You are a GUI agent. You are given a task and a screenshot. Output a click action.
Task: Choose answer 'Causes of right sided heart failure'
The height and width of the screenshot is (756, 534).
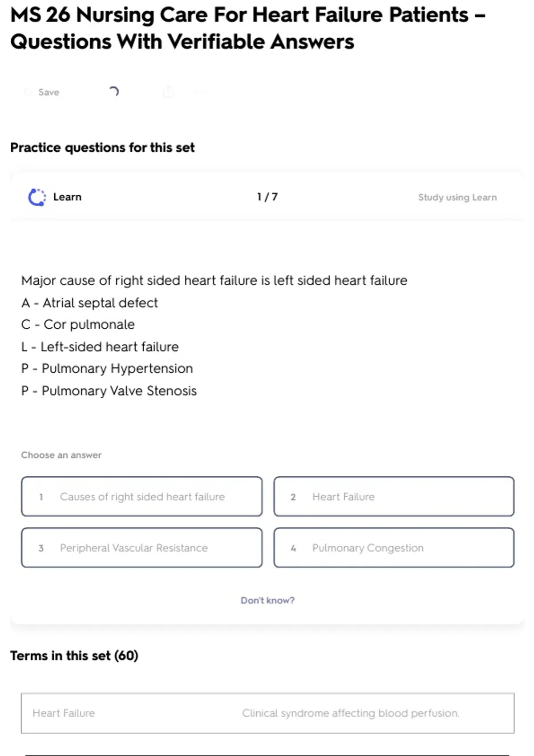click(x=142, y=496)
